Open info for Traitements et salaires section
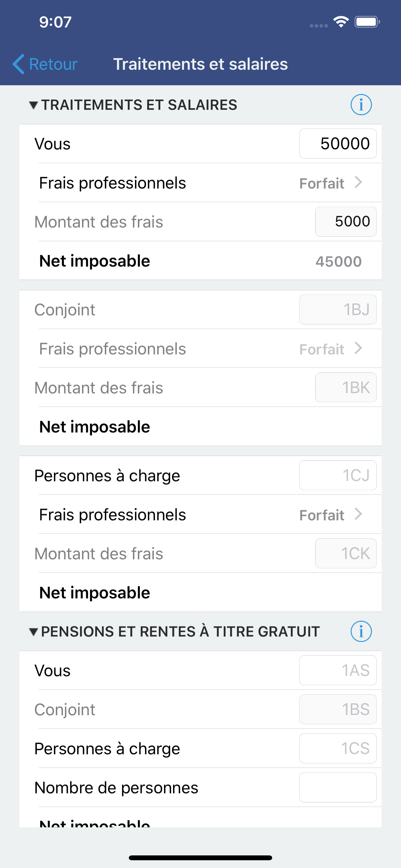 point(361,105)
